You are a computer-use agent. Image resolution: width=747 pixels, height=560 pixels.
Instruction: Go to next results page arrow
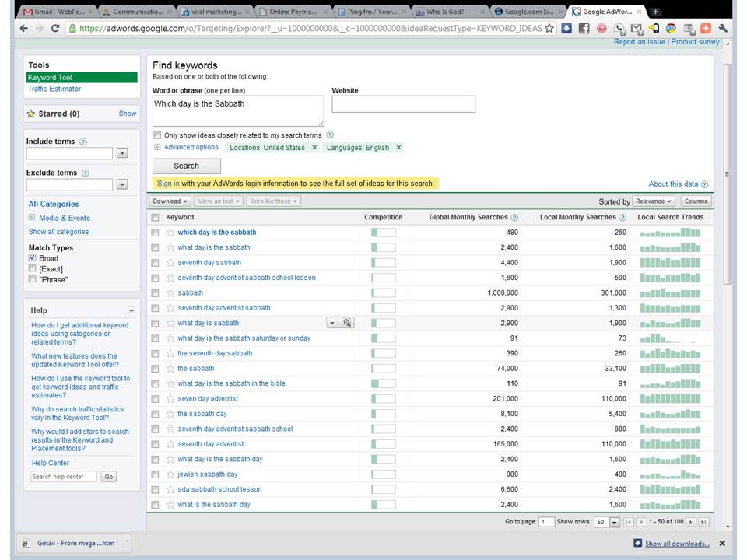click(x=691, y=522)
